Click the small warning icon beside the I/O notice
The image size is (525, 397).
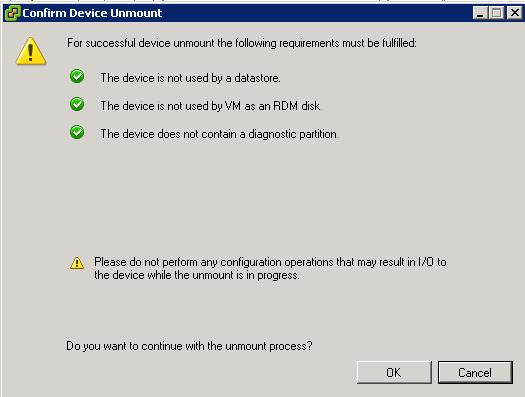pos(77,263)
